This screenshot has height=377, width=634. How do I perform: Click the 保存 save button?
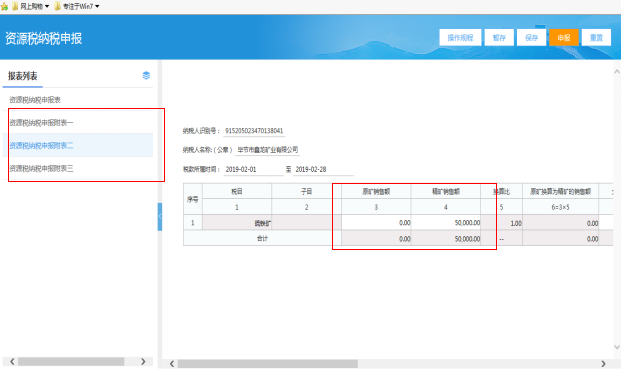point(531,38)
